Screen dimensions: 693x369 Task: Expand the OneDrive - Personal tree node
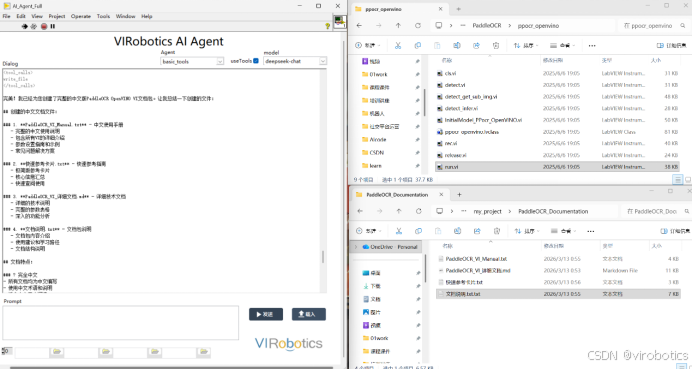(356, 247)
